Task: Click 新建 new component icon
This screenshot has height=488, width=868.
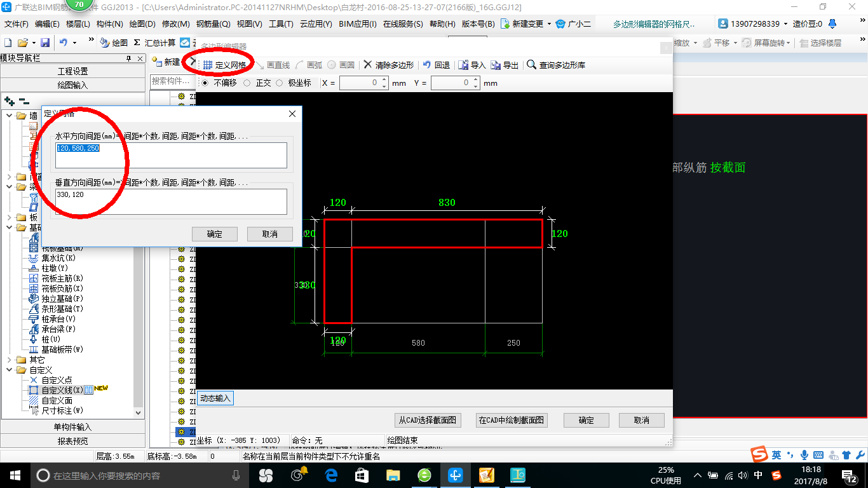Action: (x=167, y=62)
